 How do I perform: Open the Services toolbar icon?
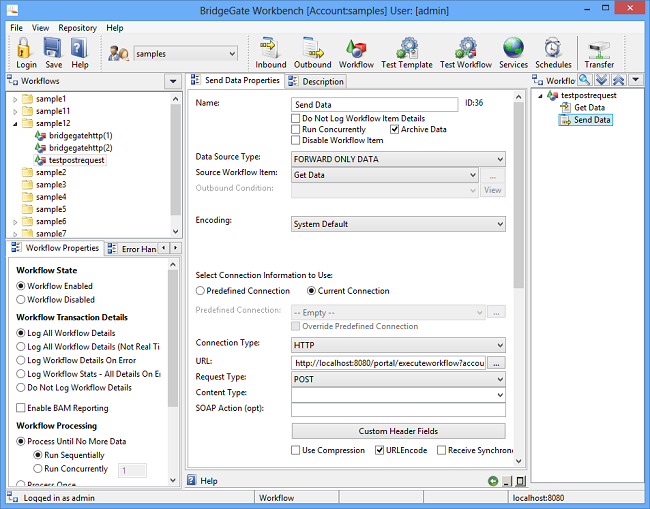tap(513, 52)
